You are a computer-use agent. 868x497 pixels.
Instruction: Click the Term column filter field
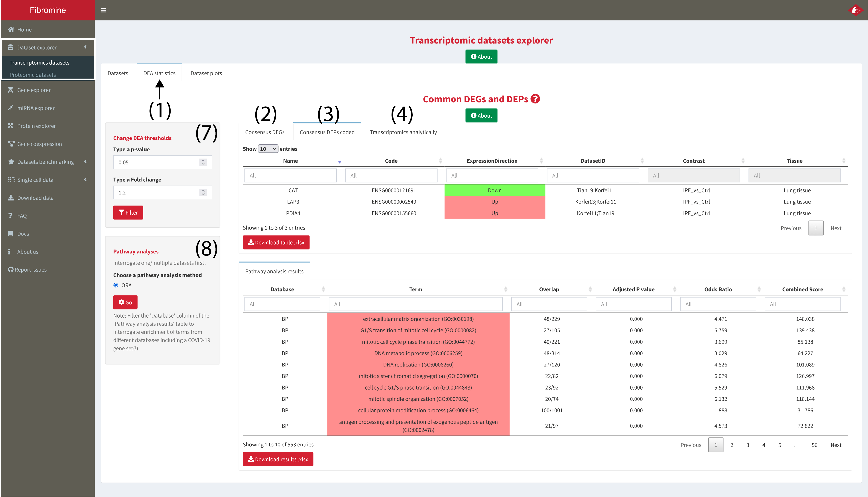coord(415,304)
